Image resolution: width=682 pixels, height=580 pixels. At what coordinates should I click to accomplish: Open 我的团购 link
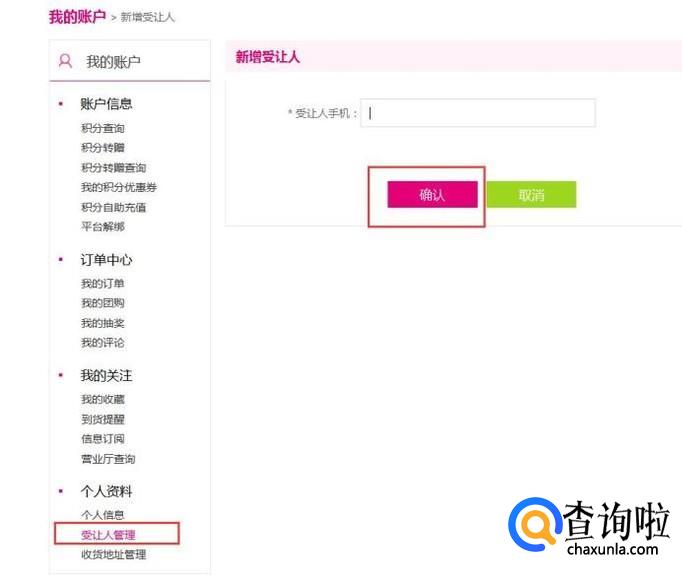tap(103, 303)
